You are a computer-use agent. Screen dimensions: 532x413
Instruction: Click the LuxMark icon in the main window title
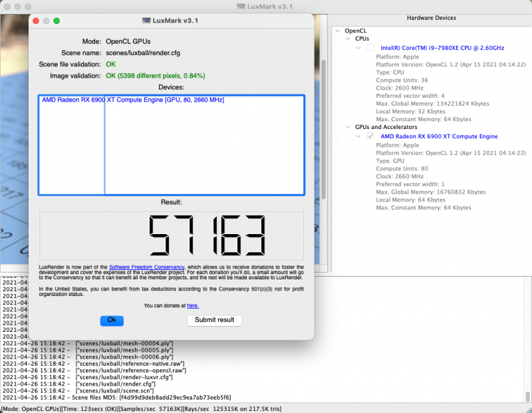[241, 7]
